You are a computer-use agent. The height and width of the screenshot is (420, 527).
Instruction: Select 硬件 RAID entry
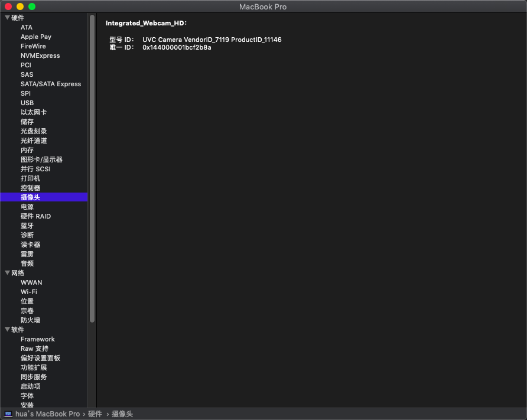35,216
